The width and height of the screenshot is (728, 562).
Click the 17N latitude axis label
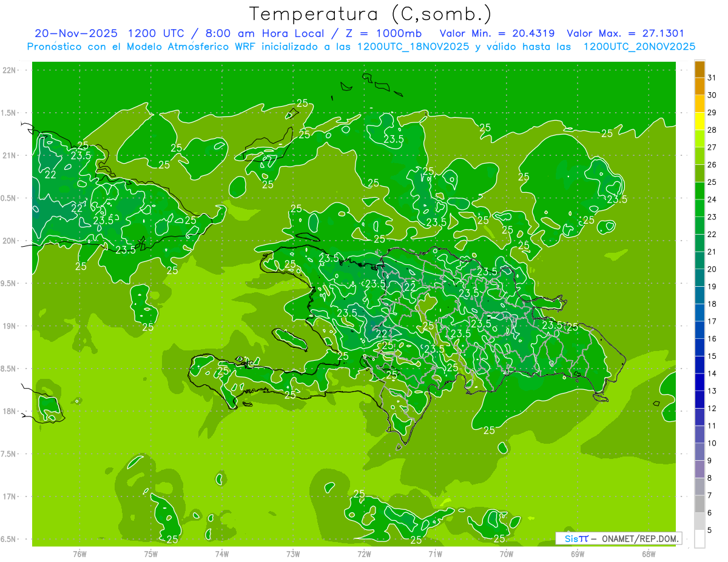click(x=9, y=497)
